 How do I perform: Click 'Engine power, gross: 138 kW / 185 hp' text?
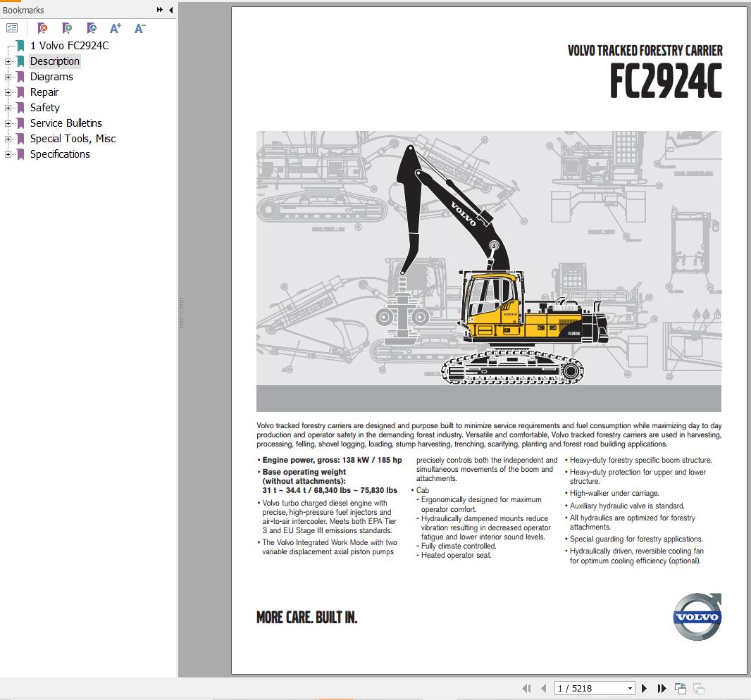coord(332,460)
